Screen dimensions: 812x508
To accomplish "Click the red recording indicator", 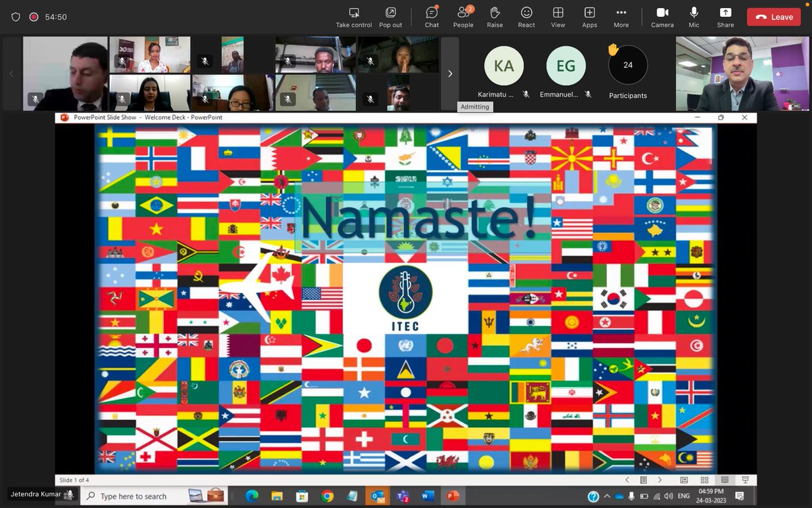I will click(33, 17).
